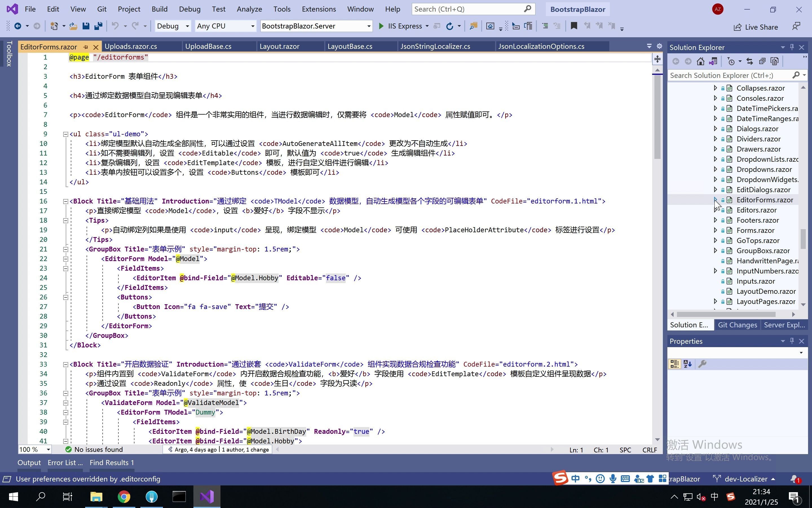Click the Refresh browser icon in toolbar
812x508 pixels.
click(449, 26)
